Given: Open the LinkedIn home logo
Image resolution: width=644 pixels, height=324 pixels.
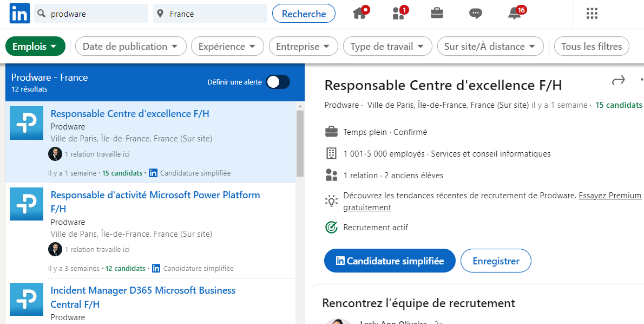Looking at the screenshot, I should pos(19,13).
